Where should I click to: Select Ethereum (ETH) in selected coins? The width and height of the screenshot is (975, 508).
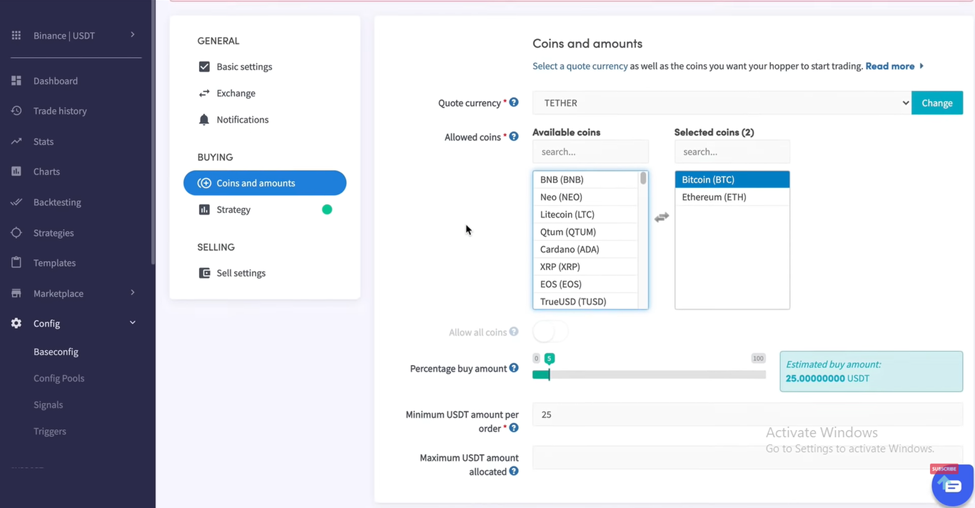[x=732, y=197]
